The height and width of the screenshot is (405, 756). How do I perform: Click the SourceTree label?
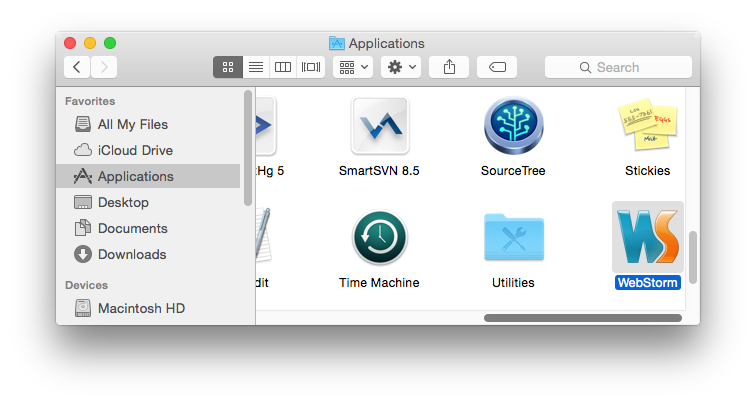(513, 171)
